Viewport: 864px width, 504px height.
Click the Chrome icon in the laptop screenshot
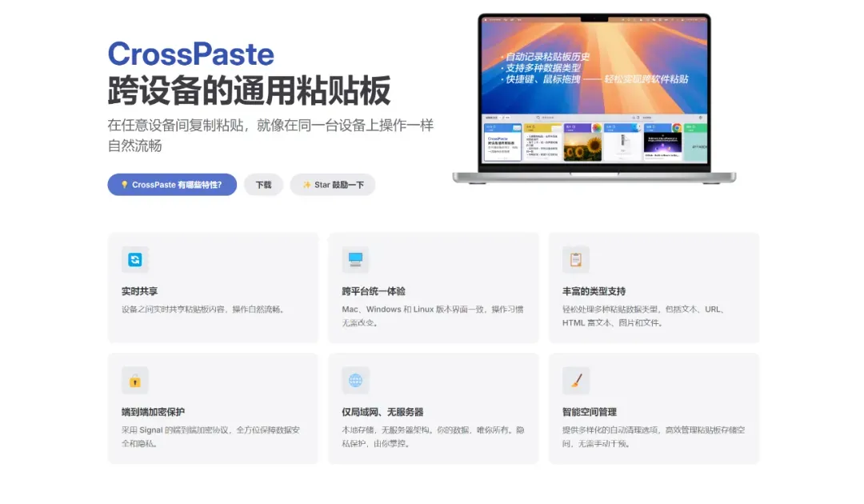click(x=676, y=128)
